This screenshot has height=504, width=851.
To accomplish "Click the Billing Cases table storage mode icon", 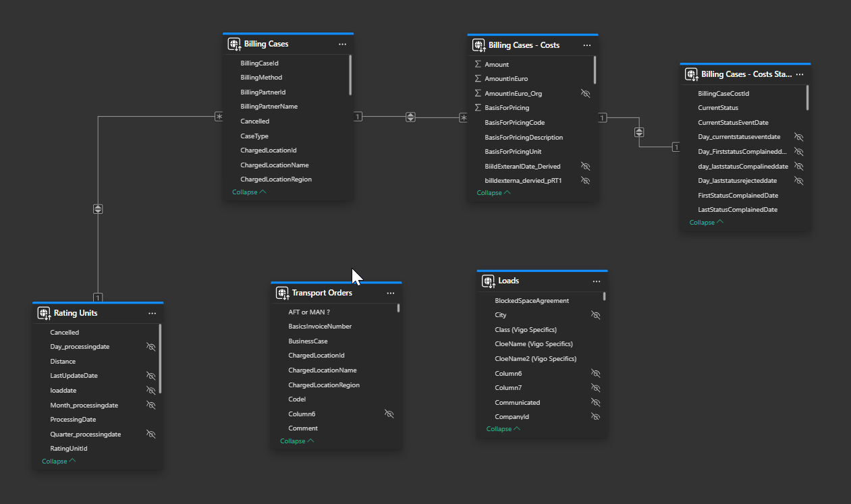I will (x=234, y=44).
